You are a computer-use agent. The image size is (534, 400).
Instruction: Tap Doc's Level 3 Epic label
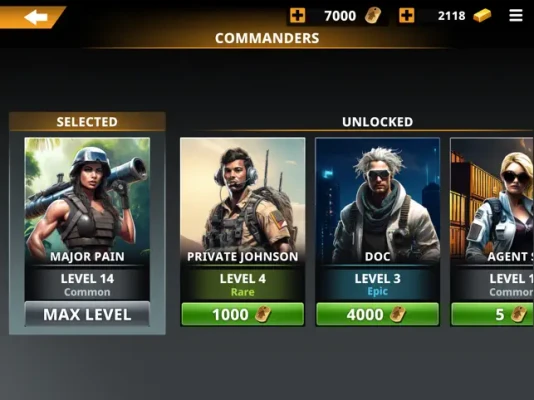point(377,285)
